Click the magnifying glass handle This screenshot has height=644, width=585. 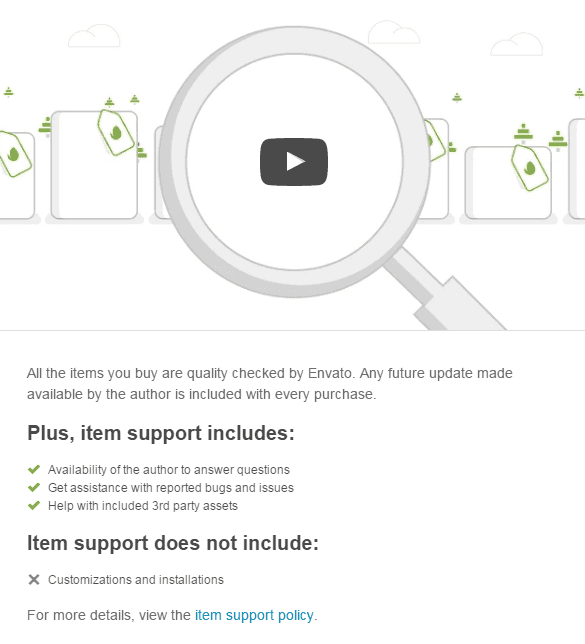pos(444,292)
